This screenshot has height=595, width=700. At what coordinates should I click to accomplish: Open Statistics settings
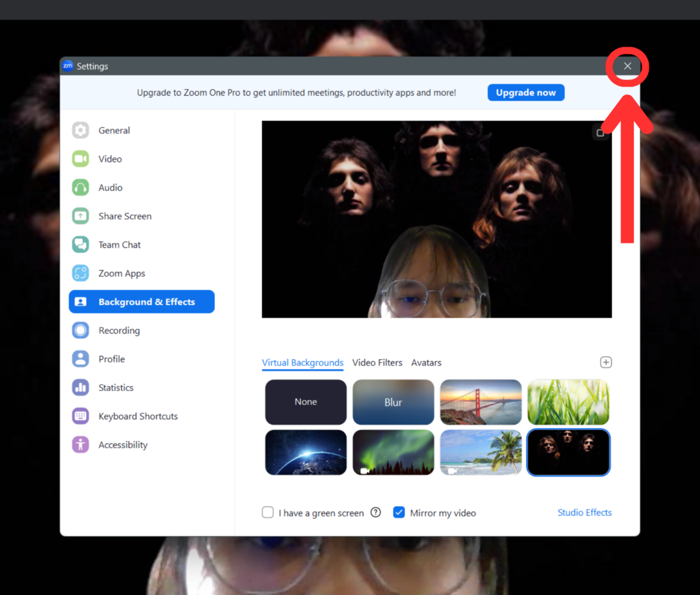pyautogui.click(x=116, y=387)
